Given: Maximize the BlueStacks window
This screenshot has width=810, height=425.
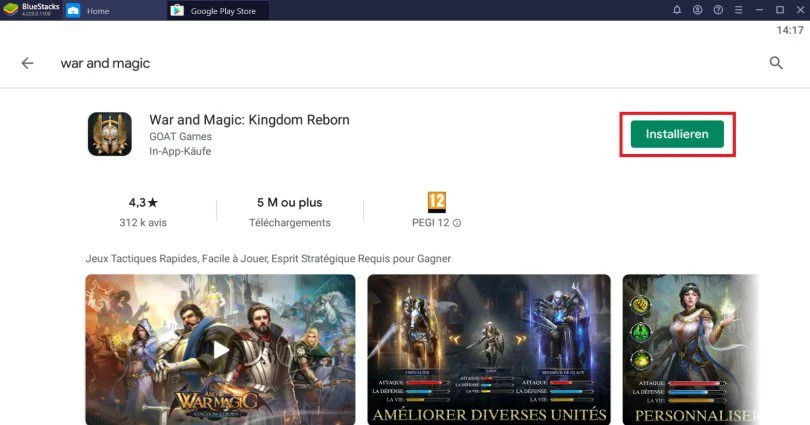Looking at the screenshot, I should pyautogui.click(x=780, y=10).
